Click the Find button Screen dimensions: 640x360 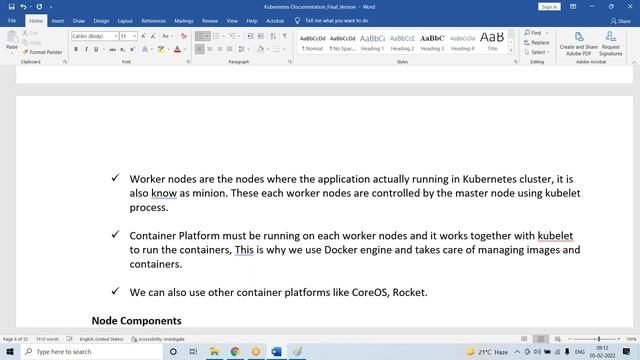533,33
